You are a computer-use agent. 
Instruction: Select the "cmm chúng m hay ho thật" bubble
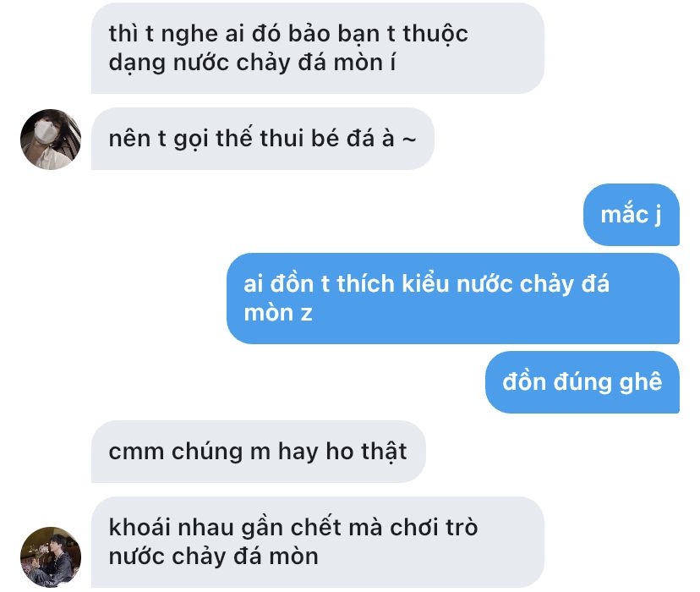coord(258,452)
